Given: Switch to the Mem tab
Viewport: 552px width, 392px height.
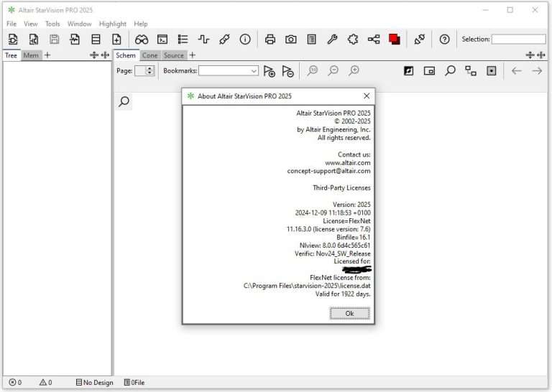Looking at the screenshot, I should 31,55.
